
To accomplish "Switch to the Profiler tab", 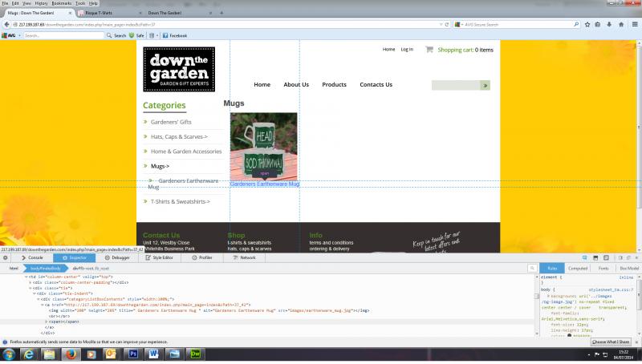I will (202, 257).
